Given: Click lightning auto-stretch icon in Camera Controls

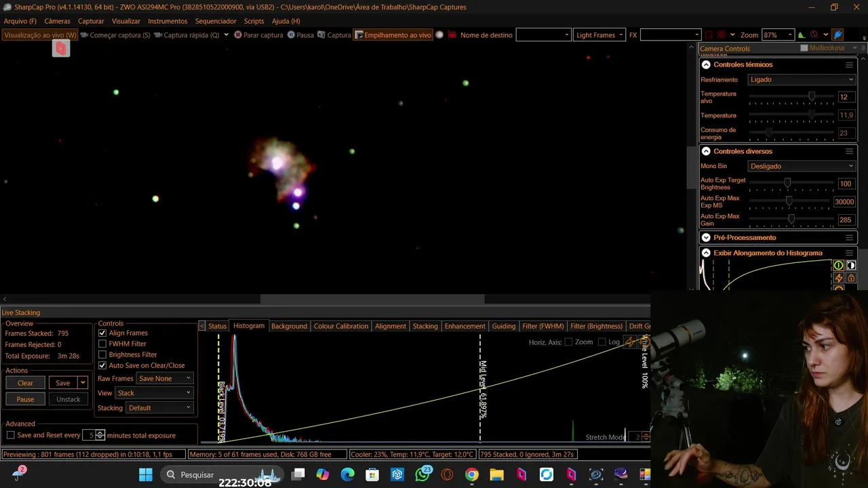Looking at the screenshot, I should 839,278.
